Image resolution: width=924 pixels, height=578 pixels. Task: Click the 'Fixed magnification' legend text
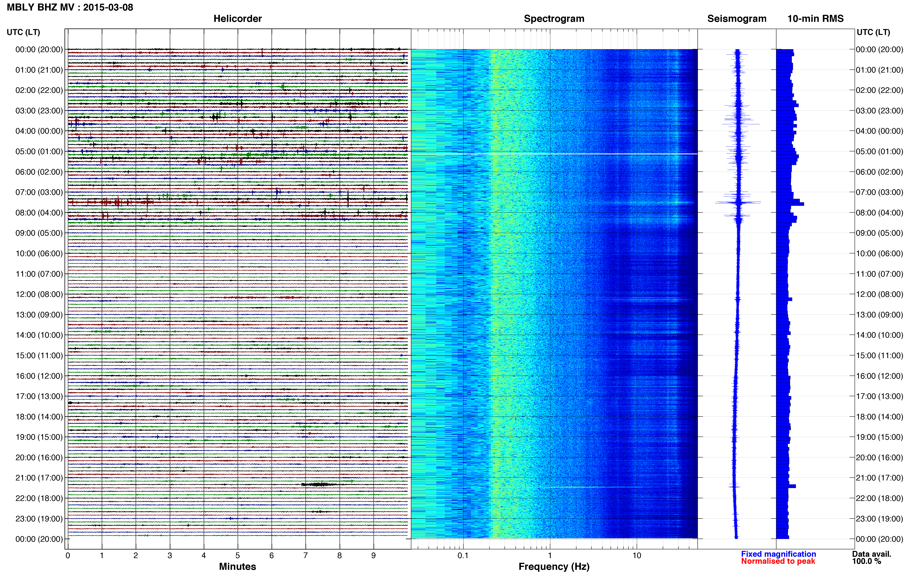pyautogui.click(x=778, y=554)
